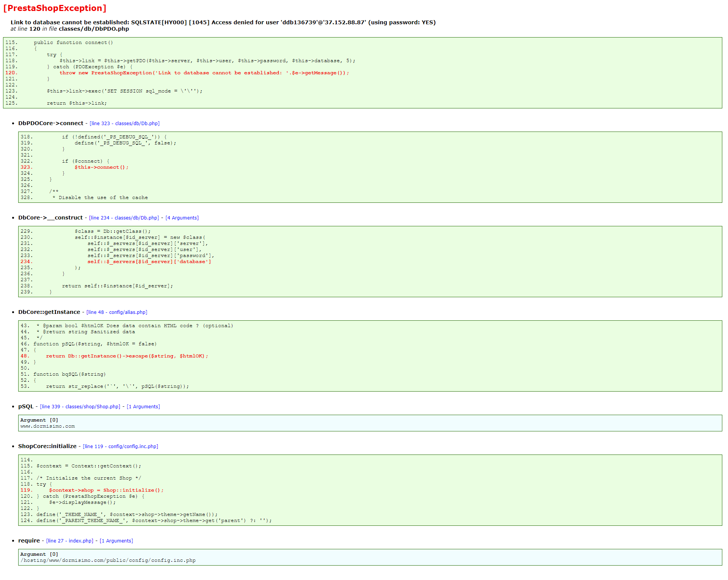Click the red highlighted line 120 throw statement
The height and width of the screenshot is (580, 728).
point(204,73)
